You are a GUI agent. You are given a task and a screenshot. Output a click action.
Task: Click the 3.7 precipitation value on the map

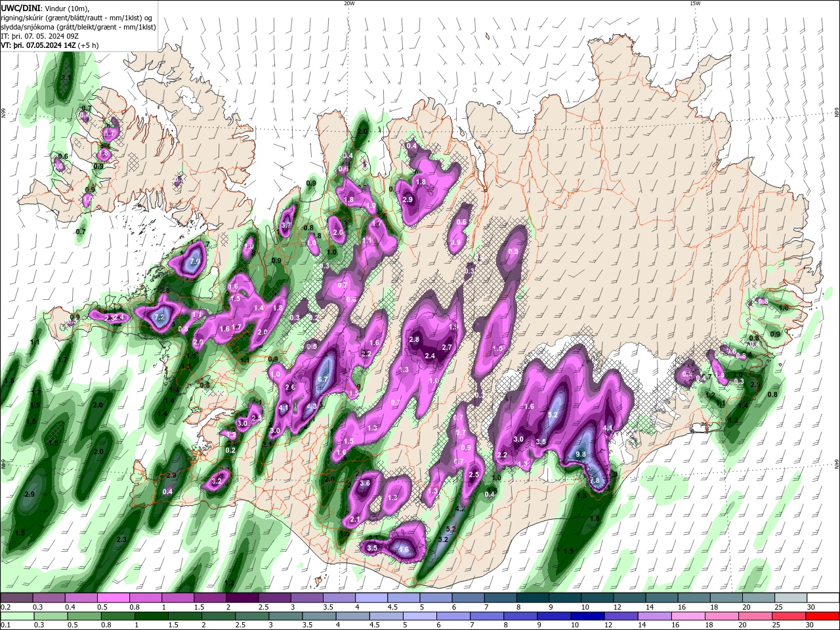285,225
